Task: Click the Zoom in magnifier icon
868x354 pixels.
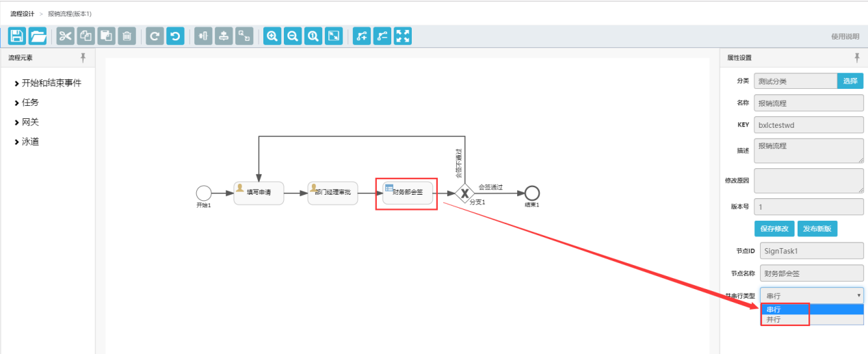Action: (272, 36)
